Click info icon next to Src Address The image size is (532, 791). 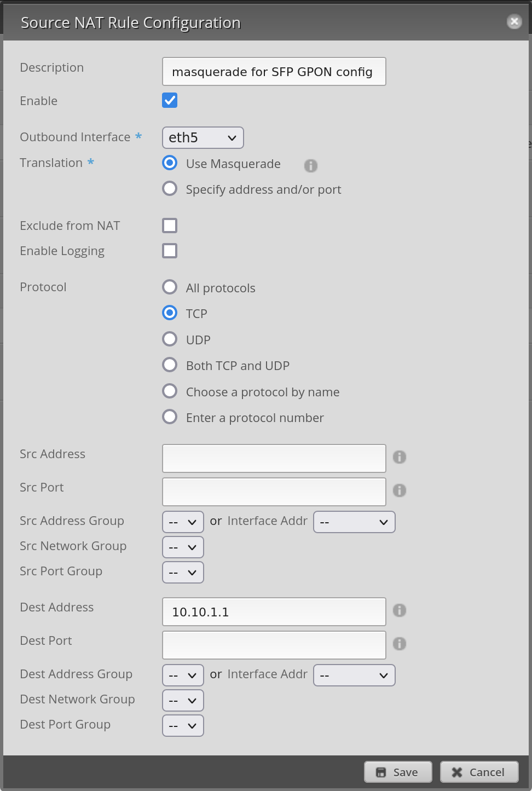tap(400, 457)
